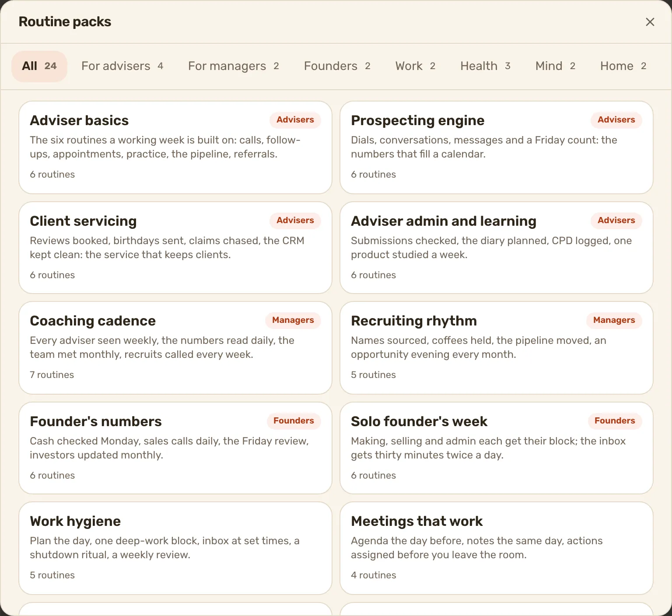
Task: Open the Work hygiene pack card
Action: 175,548
